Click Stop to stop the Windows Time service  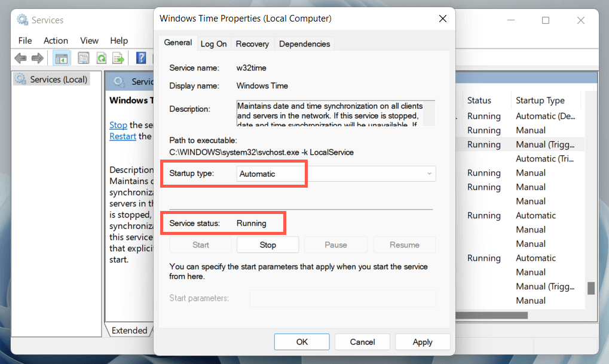click(x=268, y=244)
